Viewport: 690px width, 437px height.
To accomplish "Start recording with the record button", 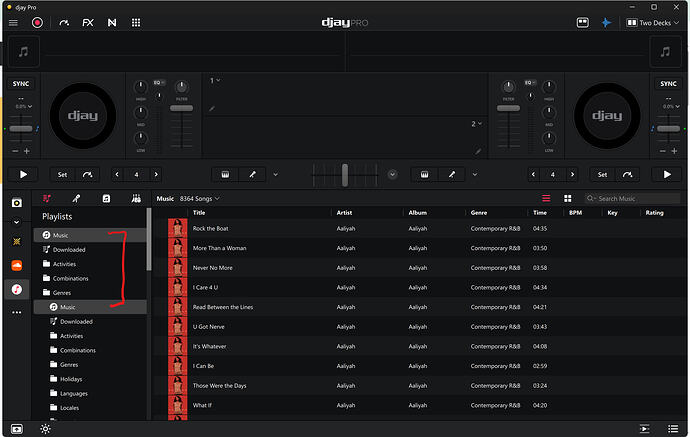I will pos(37,22).
